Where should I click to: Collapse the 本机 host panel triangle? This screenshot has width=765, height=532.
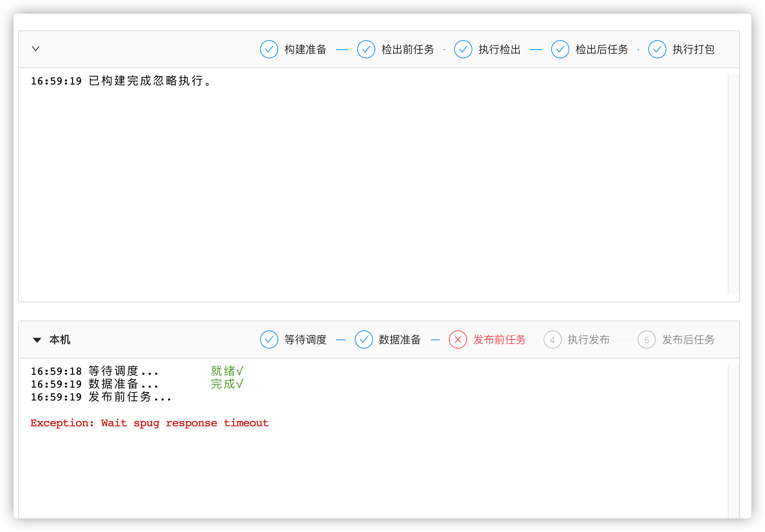[x=37, y=340]
